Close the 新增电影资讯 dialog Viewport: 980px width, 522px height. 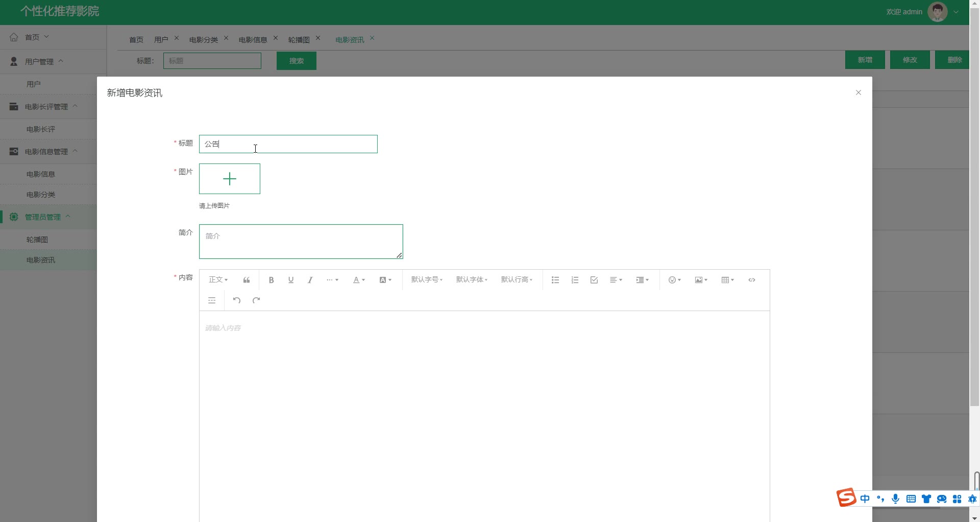(x=859, y=92)
